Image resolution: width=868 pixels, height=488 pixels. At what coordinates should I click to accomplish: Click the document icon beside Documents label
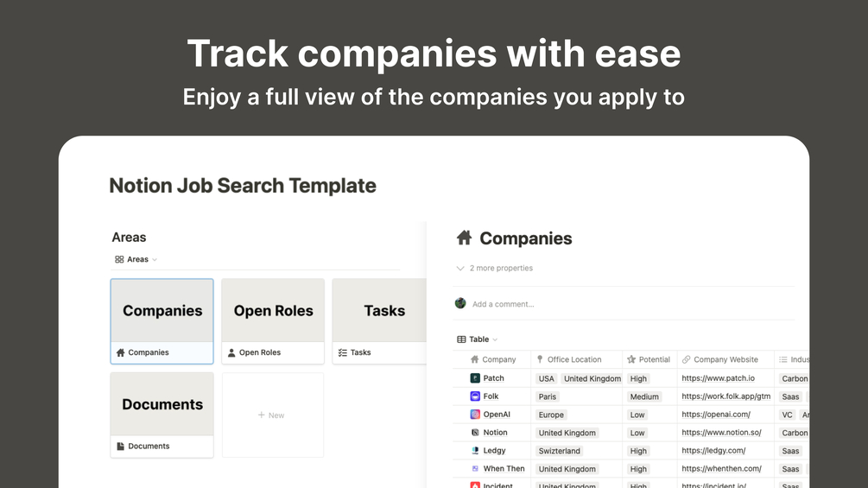pos(121,446)
